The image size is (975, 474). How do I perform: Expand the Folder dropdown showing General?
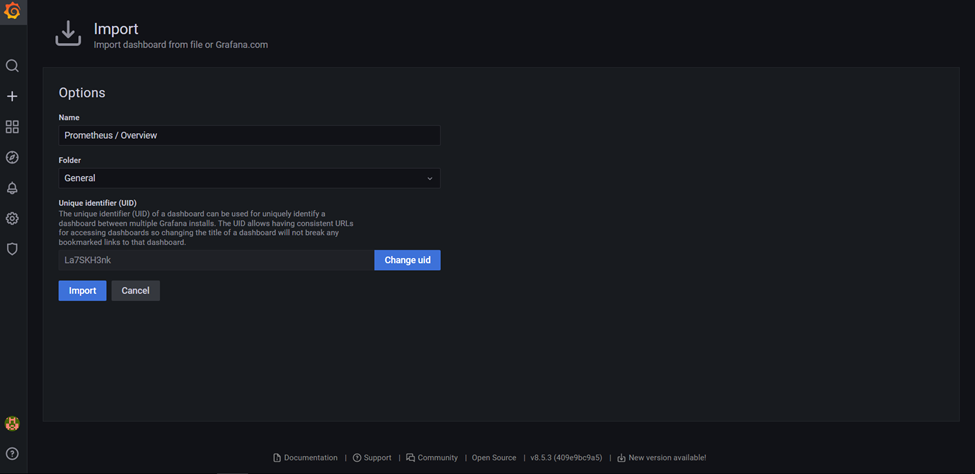(x=249, y=178)
